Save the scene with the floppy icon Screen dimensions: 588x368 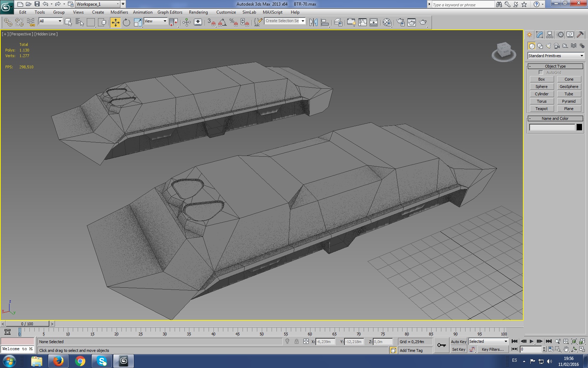[x=37, y=4]
